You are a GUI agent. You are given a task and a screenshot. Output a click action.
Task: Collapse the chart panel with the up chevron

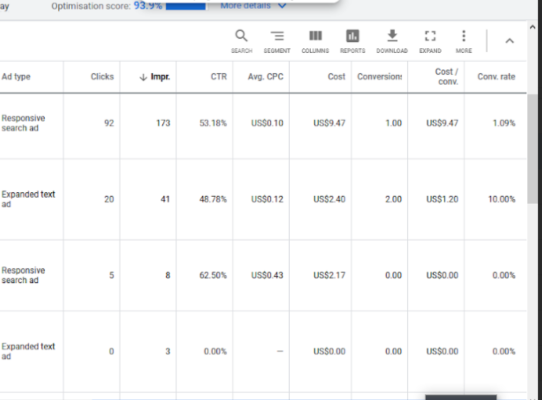(x=510, y=41)
